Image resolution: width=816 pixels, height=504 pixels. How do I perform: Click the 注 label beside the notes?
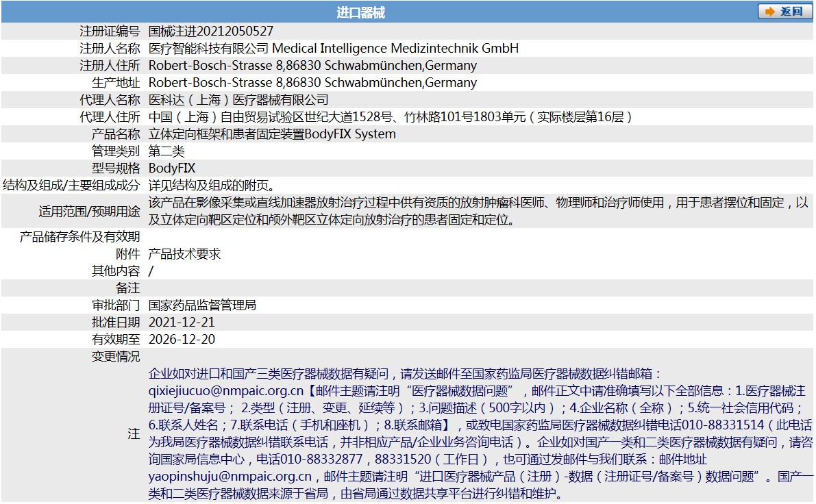pos(134,434)
